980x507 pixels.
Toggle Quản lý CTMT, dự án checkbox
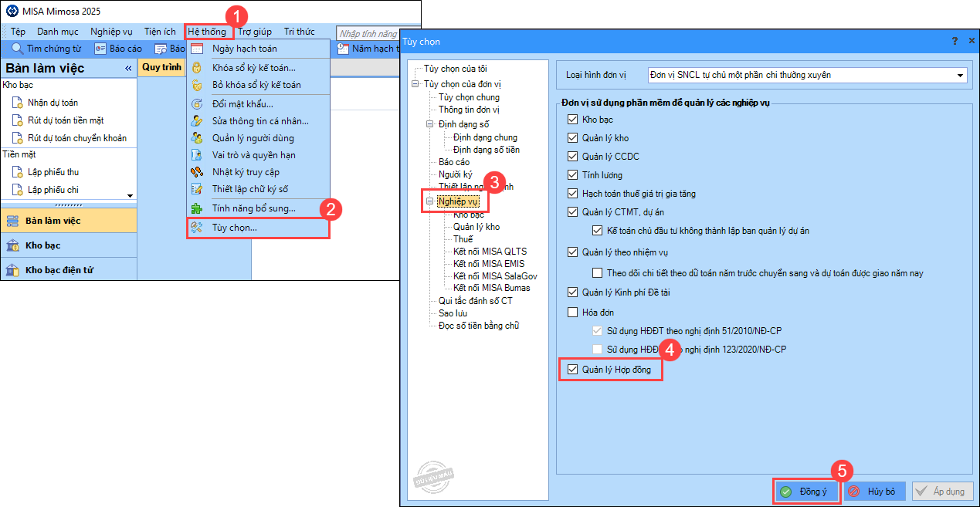coord(572,212)
